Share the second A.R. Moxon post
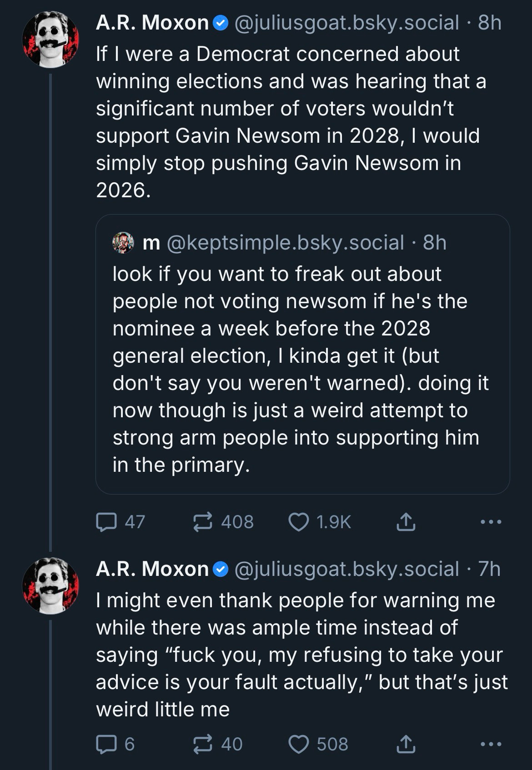532x770 pixels. (x=406, y=744)
